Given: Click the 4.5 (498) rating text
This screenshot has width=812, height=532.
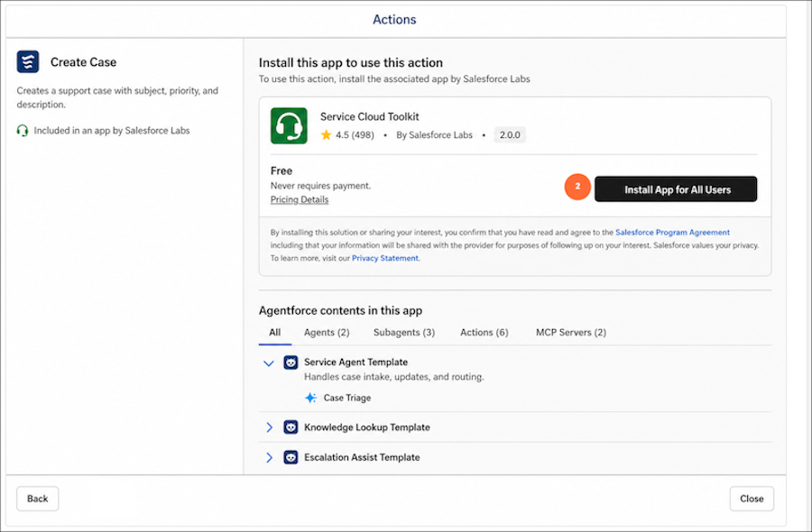Looking at the screenshot, I should 355,135.
